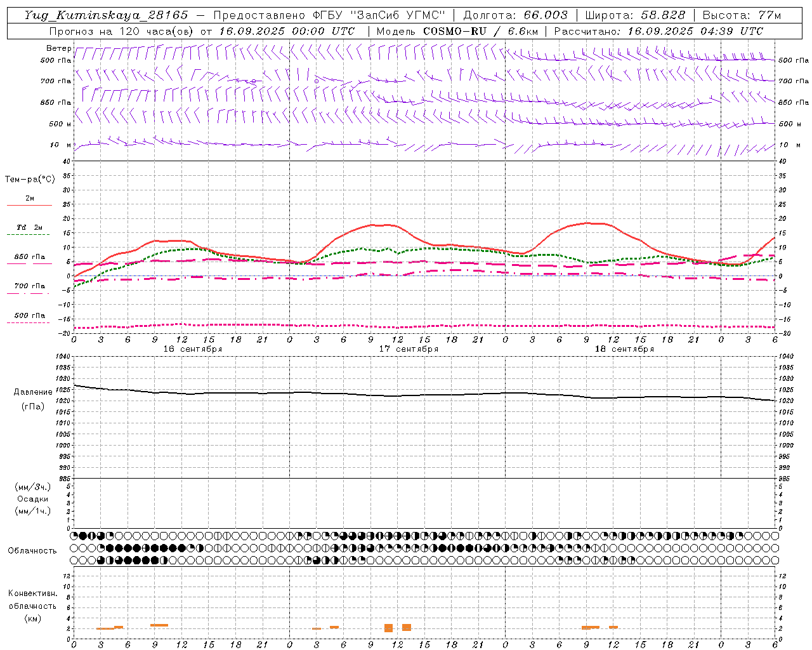This screenshot has height=650, width=812.
Task: Select the Td 2м legend entry
Action: pos(29,227)
